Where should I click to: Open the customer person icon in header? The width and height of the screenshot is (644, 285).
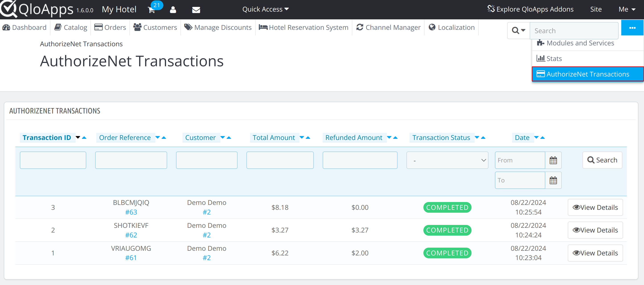click(x=173, y=10)
